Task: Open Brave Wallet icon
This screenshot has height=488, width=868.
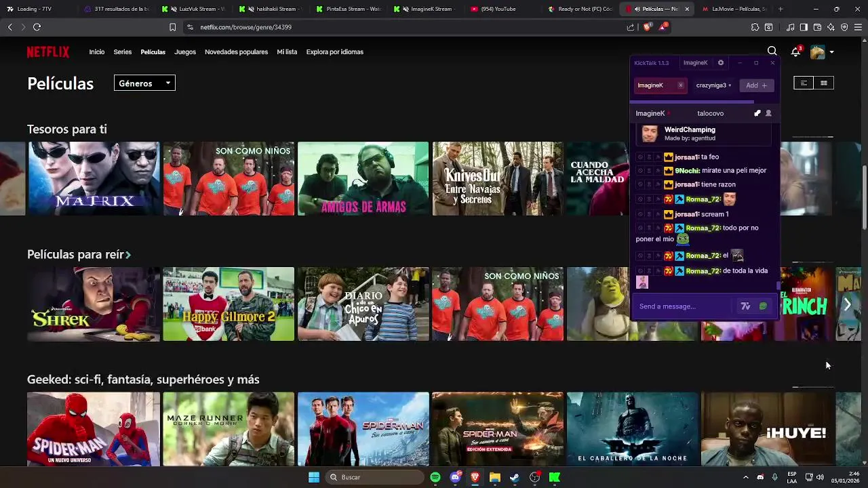Action: pos(817,27)
